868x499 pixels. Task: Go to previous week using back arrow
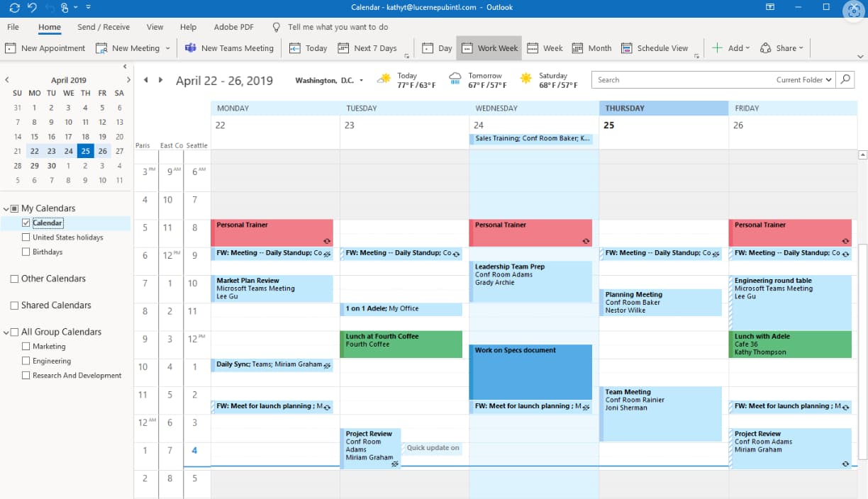click(x=146, y=80)
